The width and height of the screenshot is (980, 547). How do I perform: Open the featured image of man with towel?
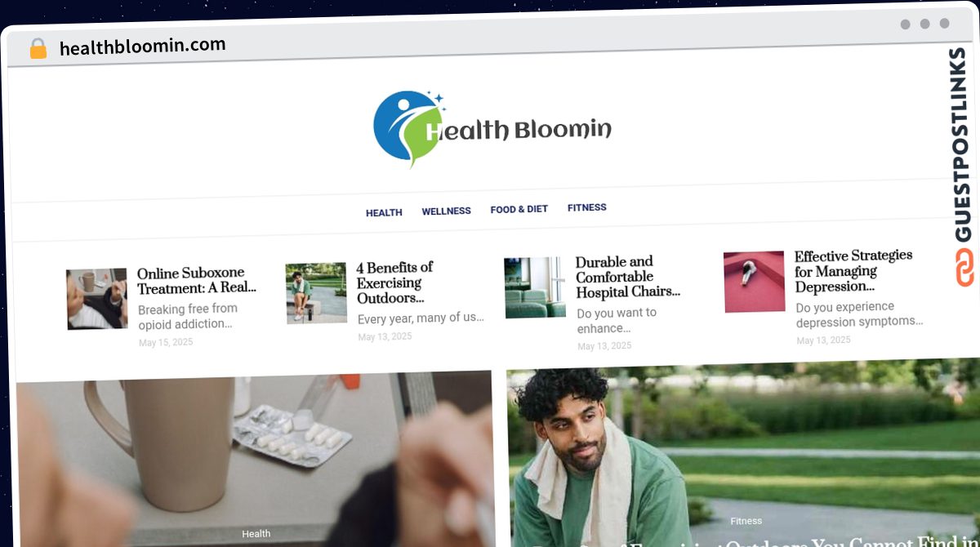[x=742, y=456]
